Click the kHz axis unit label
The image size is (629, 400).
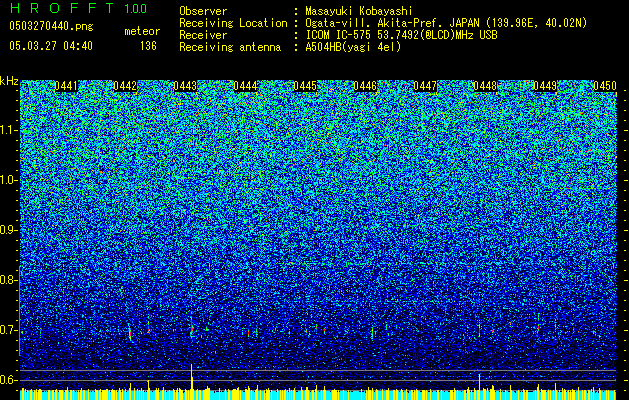click(9, 81)
